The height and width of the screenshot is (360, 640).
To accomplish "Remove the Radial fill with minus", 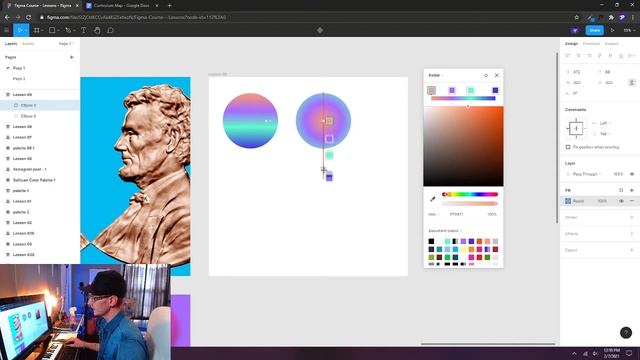I will [x=632, y=201].
